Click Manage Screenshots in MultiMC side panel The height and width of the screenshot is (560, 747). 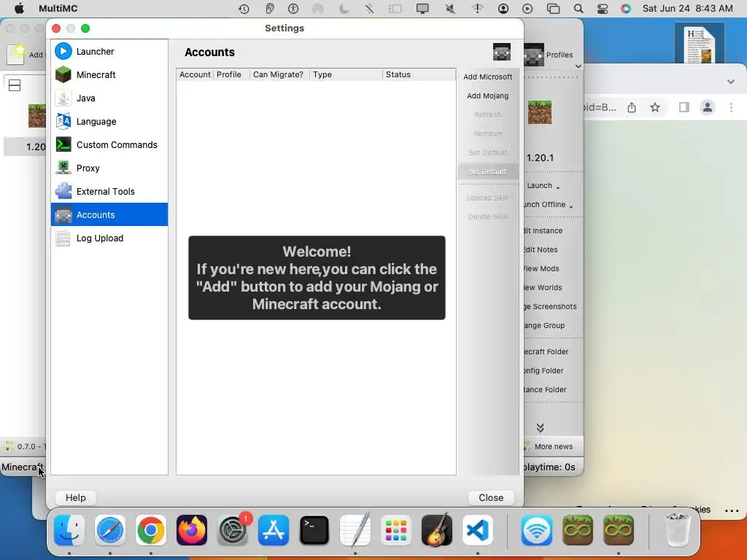click(x=551, y=307)
